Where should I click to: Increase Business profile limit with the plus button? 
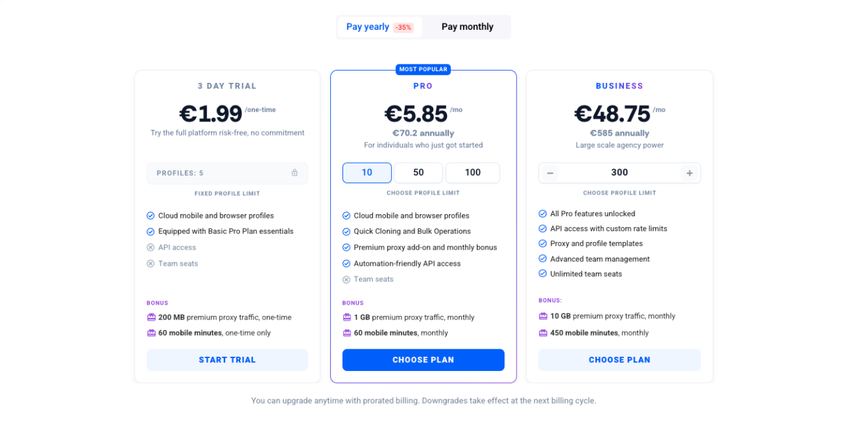coord(690,173)
